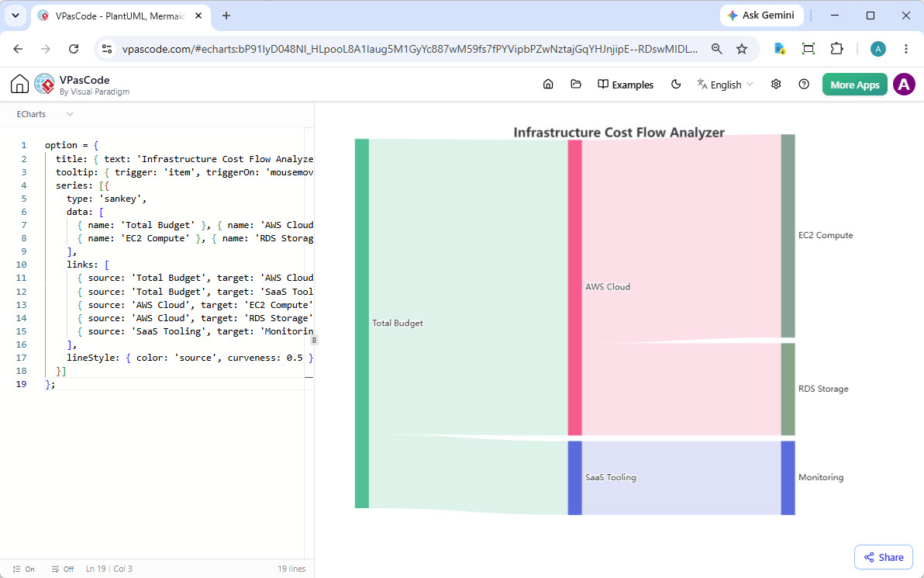Screen dimensions: 924x578
Task: Bookmark this page with the star icon
Action: click(x=742, y=49)
